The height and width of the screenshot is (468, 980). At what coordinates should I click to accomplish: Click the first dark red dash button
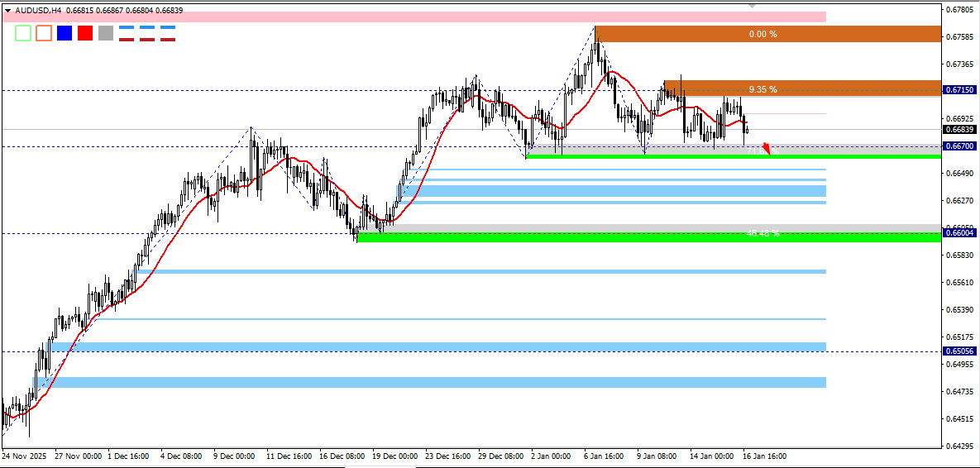tap(127, 40)
